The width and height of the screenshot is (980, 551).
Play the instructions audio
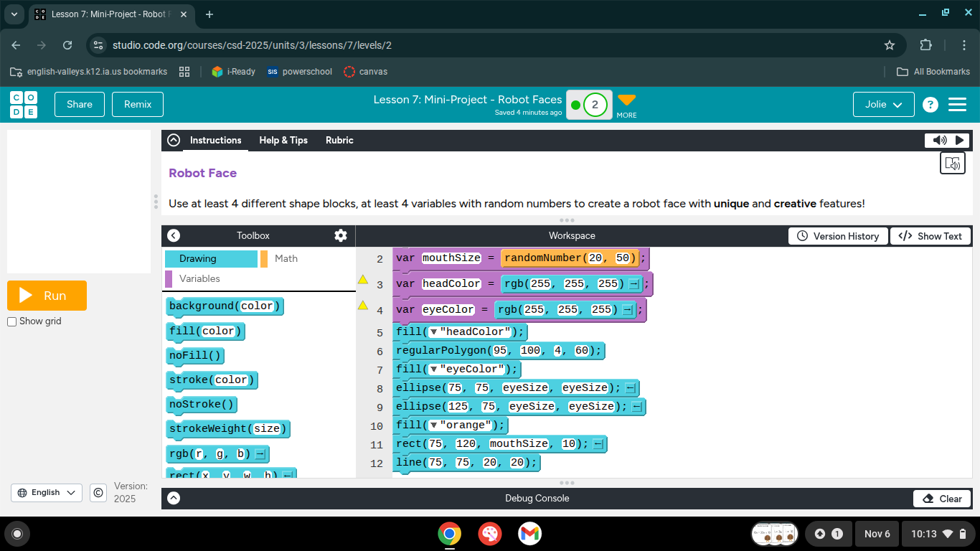pos(960,141)
